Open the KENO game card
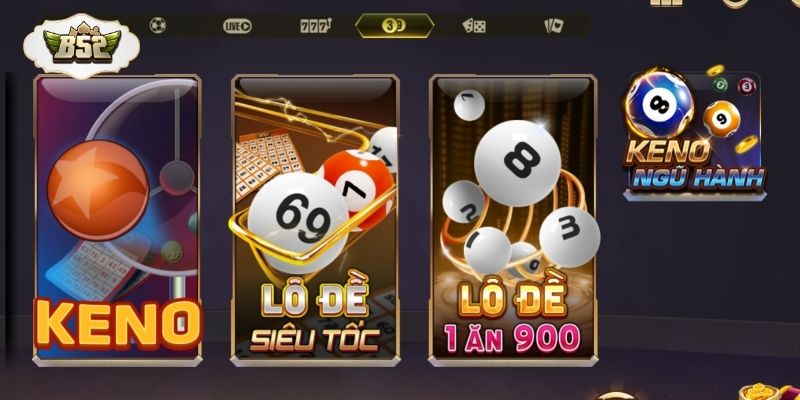800x400 pixels. [x=117, y=219]
